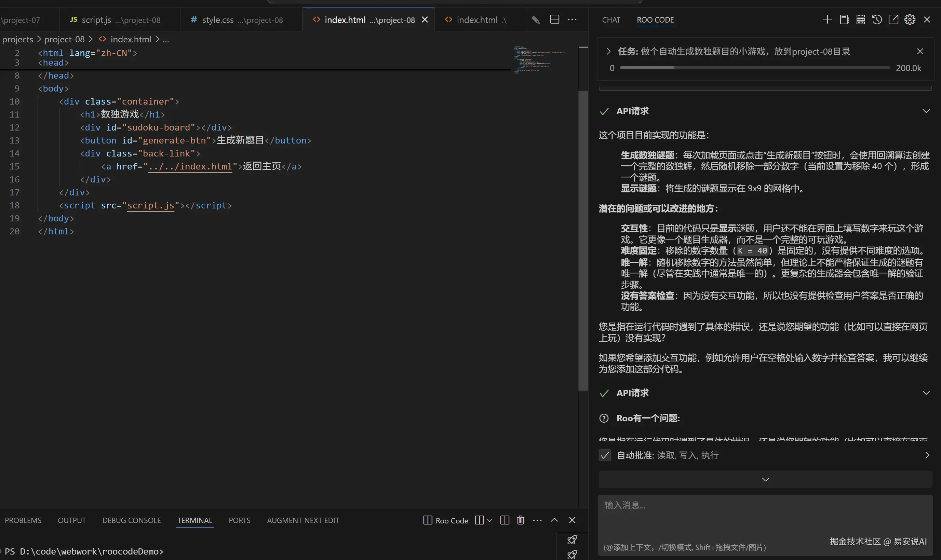The image size is (941, 560).
Task: Open Roo Code settings gear icon
Action: 910,19
